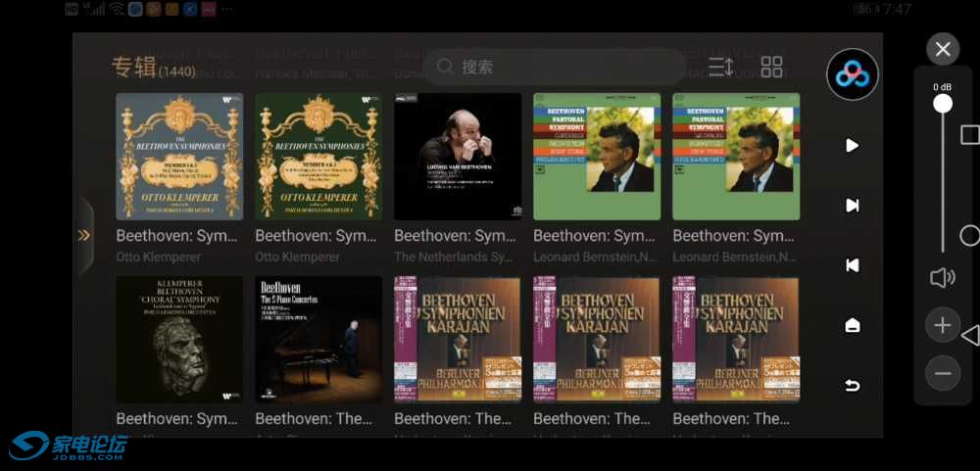Screen dimensions: 980x471
Task: Go to the previous track
Action: click(852, 265)
